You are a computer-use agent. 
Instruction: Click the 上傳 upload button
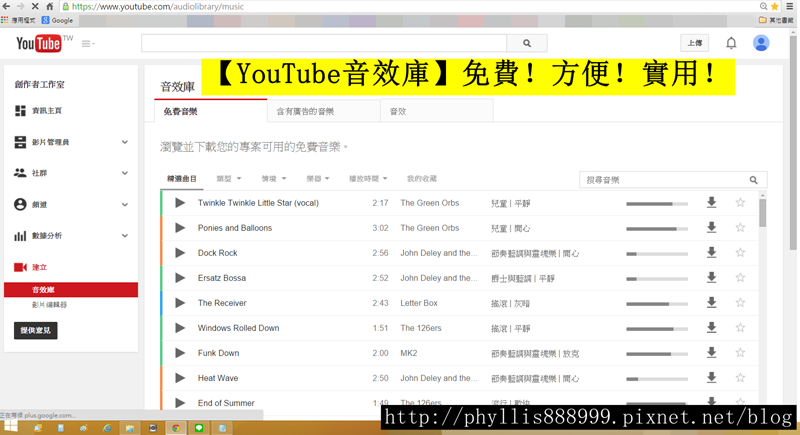click(694, 43)
